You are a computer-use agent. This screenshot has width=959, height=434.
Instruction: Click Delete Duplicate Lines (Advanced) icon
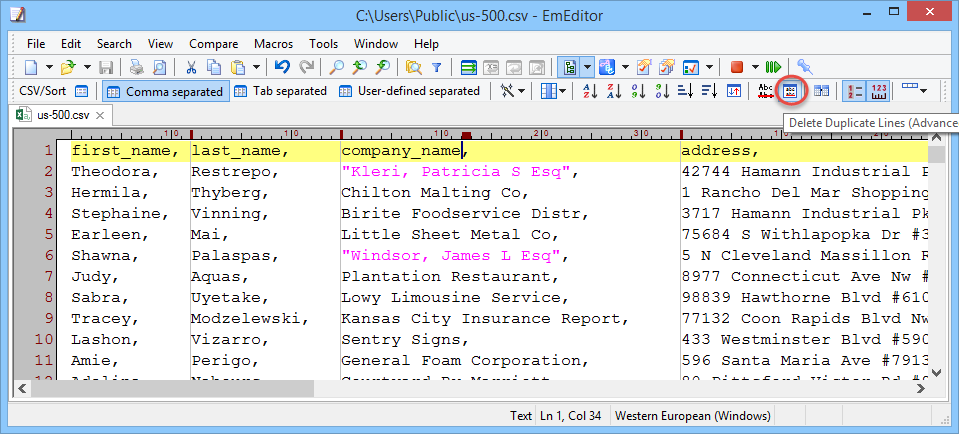point(790,91)
